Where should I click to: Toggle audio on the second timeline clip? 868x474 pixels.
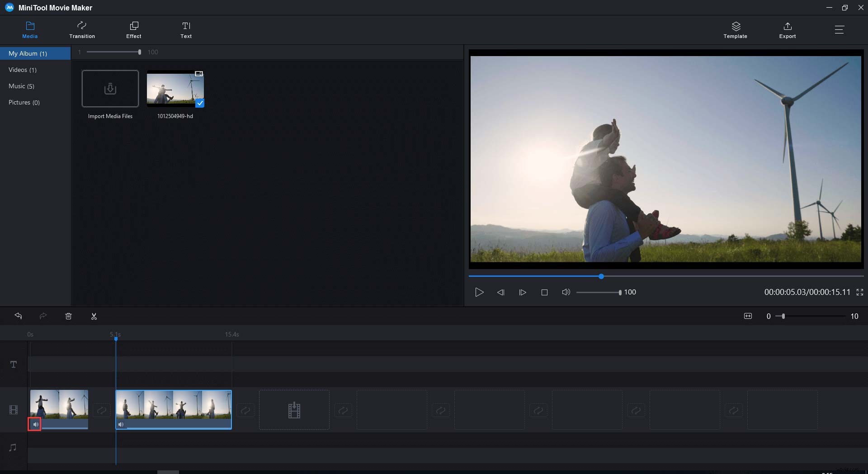pos(121,424)
